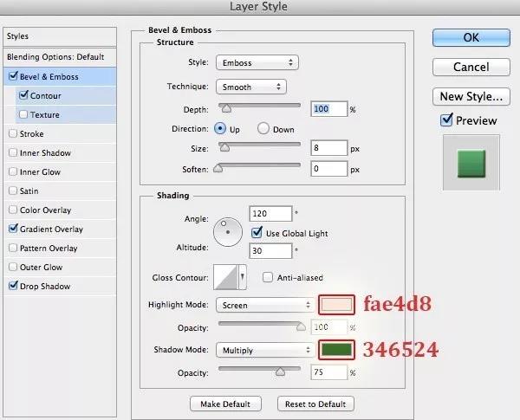The image size is (520, 420).
Task: Click the Soften value field
Action: 329,169
